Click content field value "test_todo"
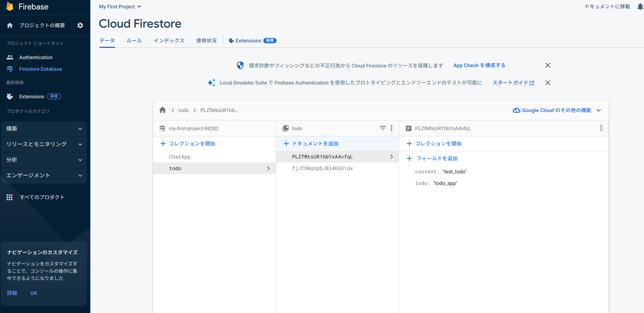Viewport: 644px width, 313px height. 454,172
